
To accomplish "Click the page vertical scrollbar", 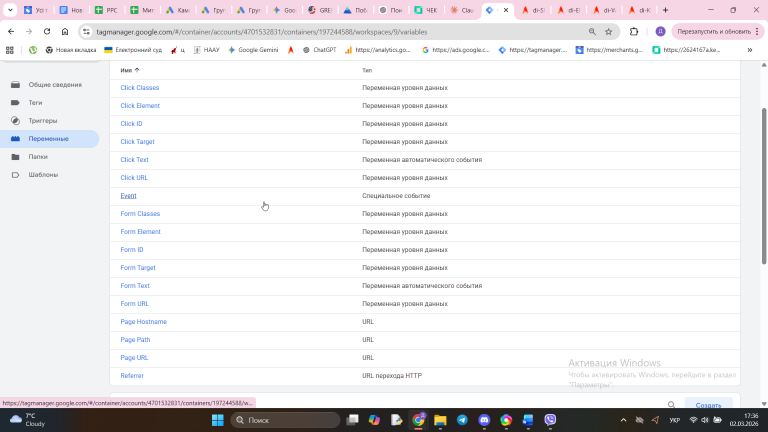I will (x=764, y=186).
